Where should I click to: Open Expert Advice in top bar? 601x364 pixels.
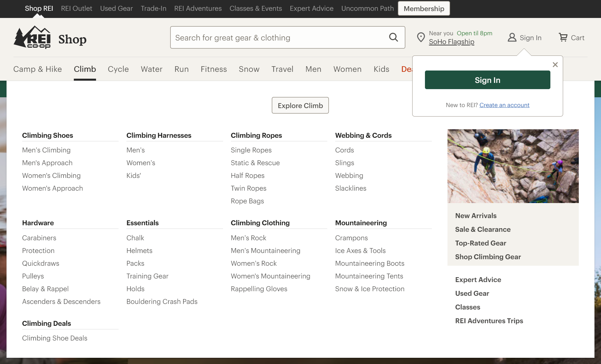click(312, 8)
